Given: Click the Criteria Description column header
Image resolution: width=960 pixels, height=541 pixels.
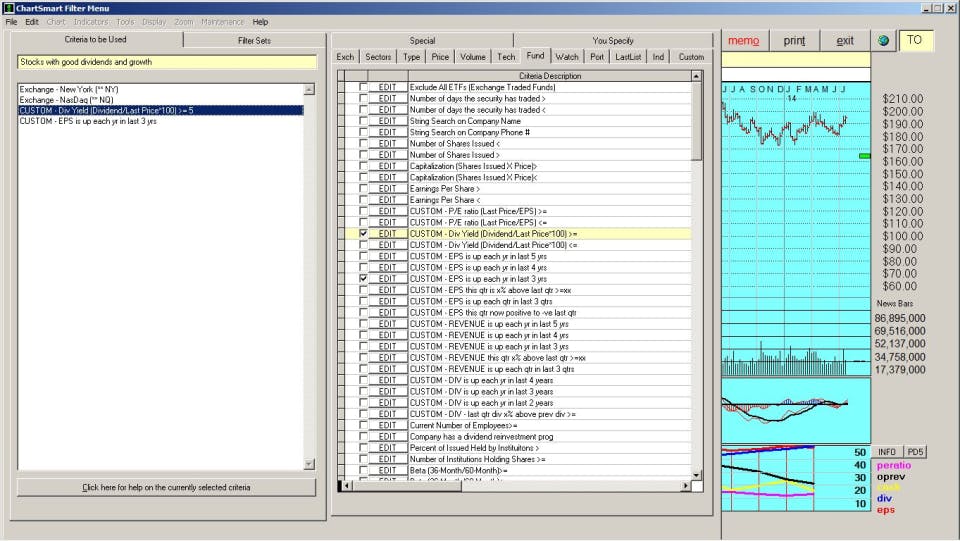Looking at the screenshot, I should 550,76.
